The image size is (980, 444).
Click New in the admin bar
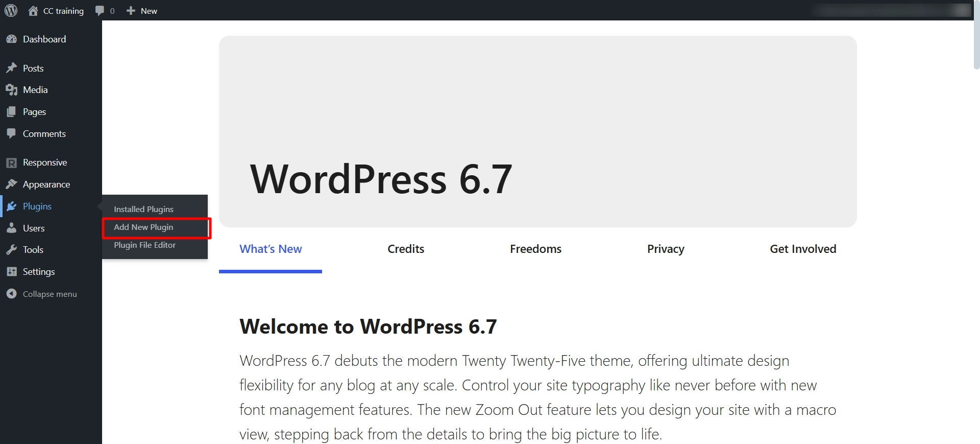tap(149, 11)
